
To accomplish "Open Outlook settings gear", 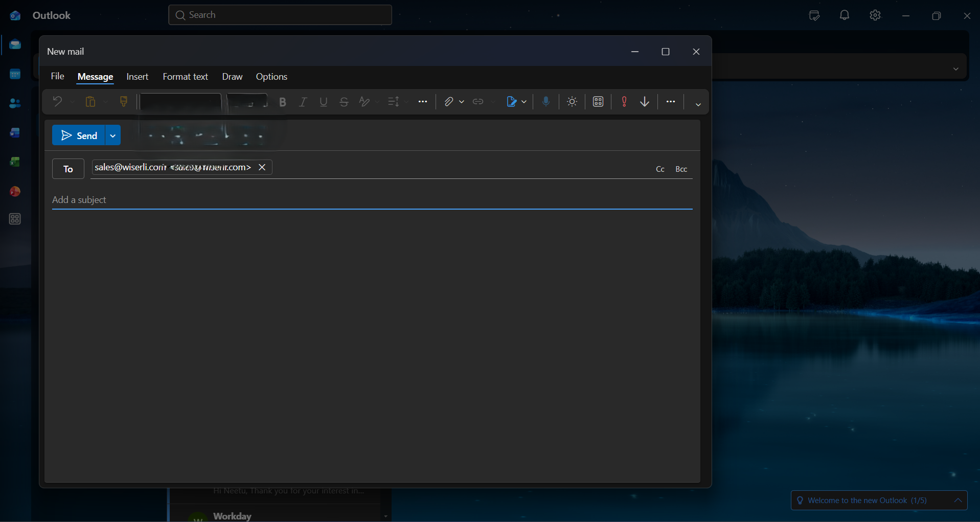I will point(875,15).
